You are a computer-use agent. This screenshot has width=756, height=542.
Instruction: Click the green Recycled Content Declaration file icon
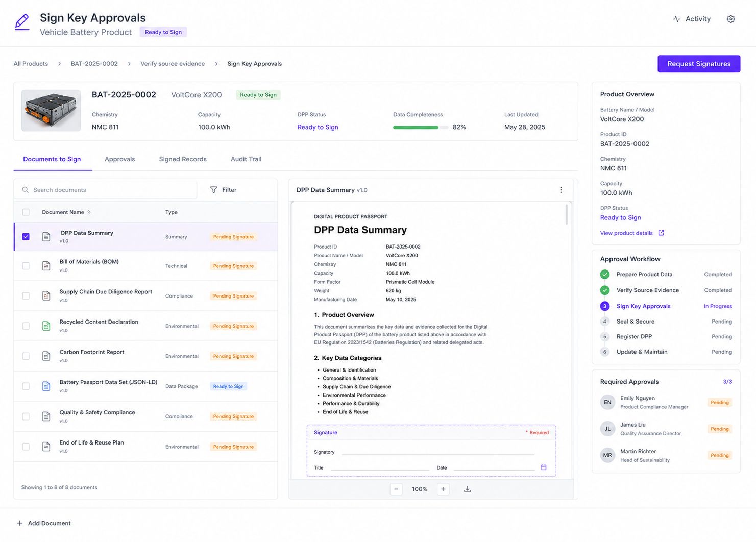(x=46, y=326)
